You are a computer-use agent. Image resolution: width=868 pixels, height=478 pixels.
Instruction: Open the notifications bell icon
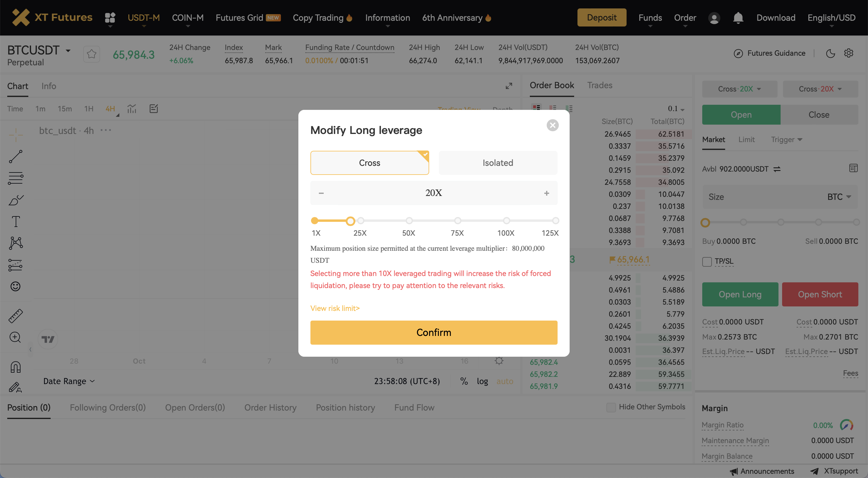coord(738,17)
